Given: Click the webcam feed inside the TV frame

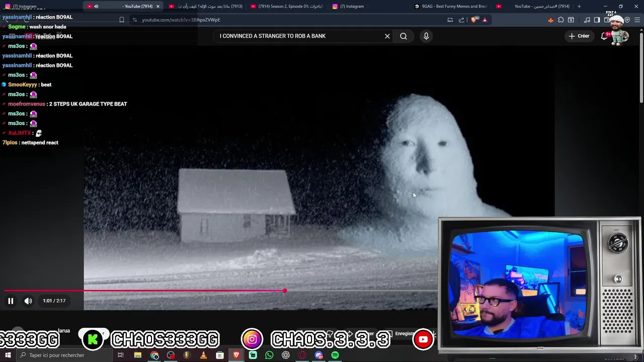Looking at the screenshot, I should (518, 284).
